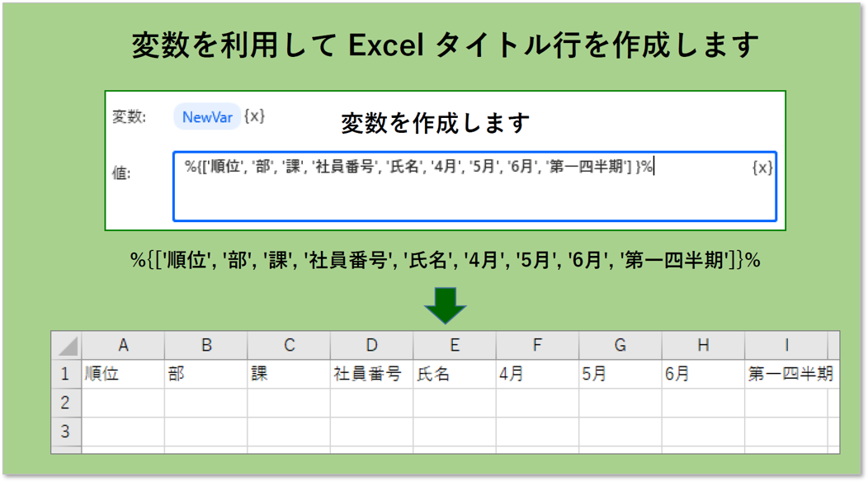Select column C header
Viewport: 868px width, 482px height.
tap(289, 346)
